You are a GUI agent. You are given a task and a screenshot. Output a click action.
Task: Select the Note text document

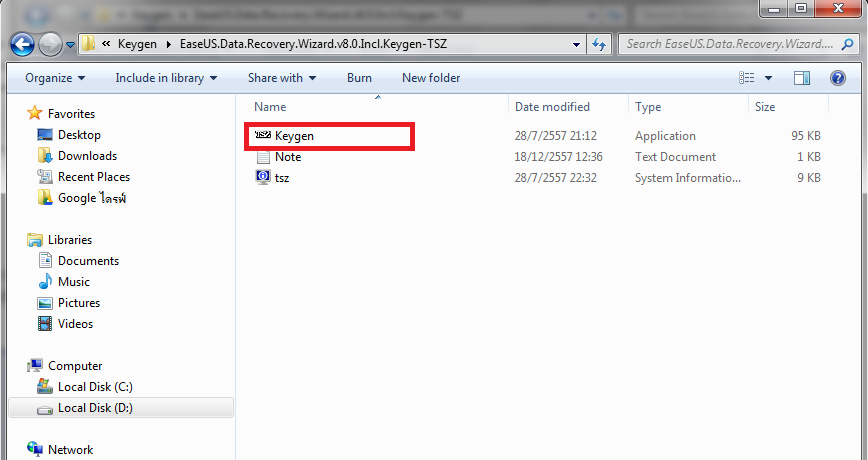coord(288,157)
